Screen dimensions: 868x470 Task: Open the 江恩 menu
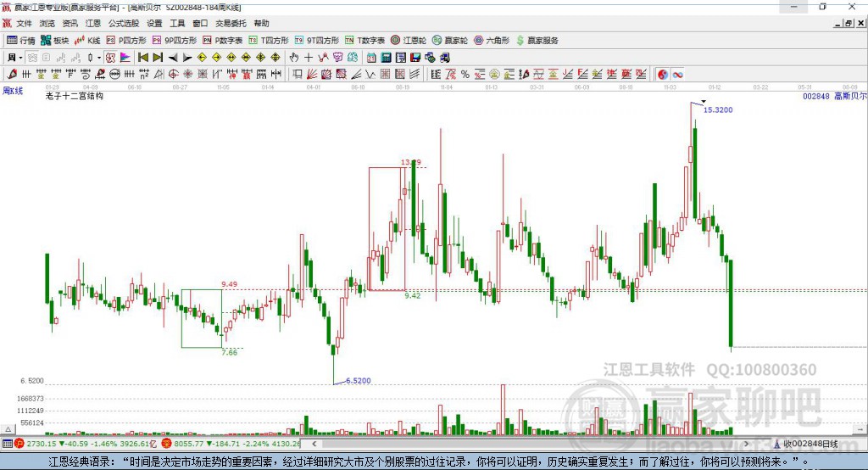click(93, 23)
